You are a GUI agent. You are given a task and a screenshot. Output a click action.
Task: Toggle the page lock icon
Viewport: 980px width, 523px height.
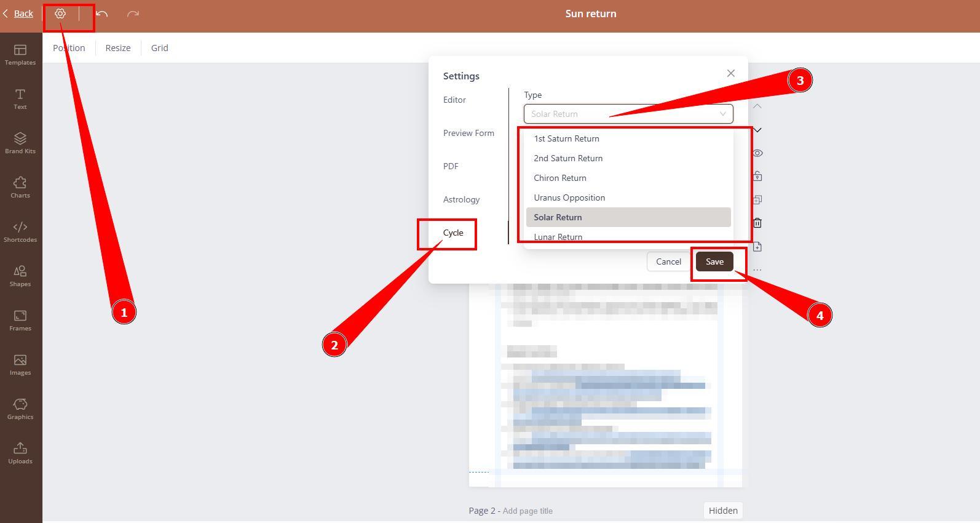[x=757, y=177]
